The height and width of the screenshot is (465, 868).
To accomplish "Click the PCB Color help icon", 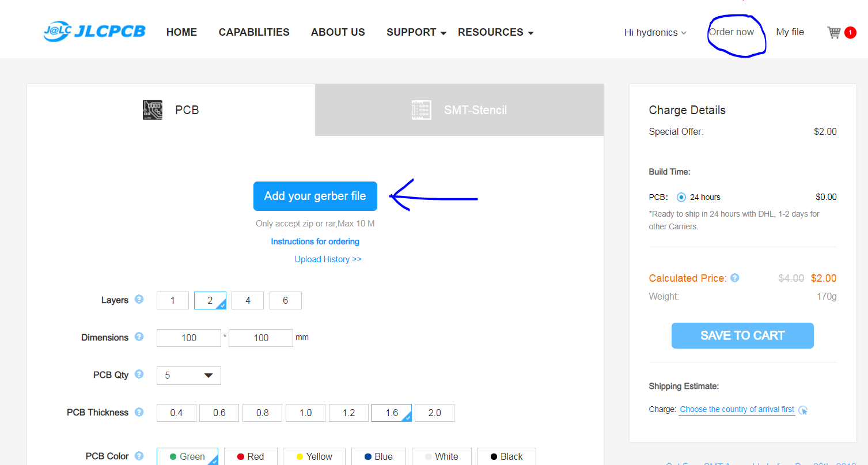I will tap(139, 456).
